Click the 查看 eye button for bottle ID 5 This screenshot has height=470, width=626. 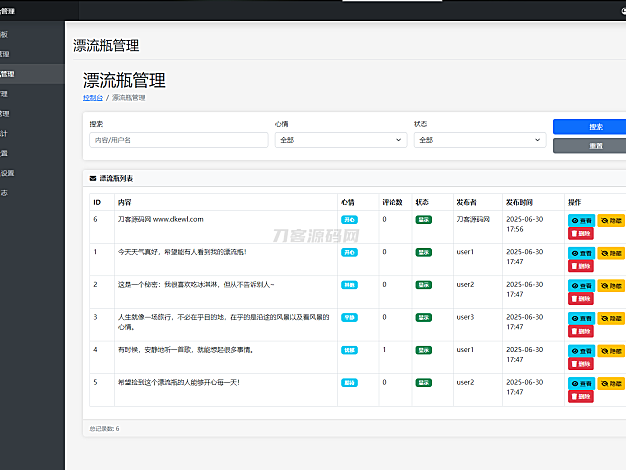pos(581,384)
